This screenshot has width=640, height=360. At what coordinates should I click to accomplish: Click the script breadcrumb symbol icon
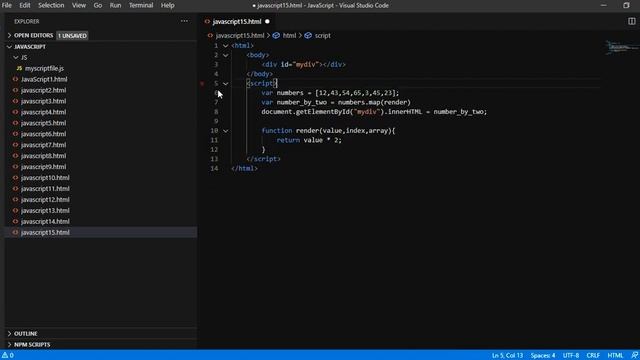(x=308, y=36)
